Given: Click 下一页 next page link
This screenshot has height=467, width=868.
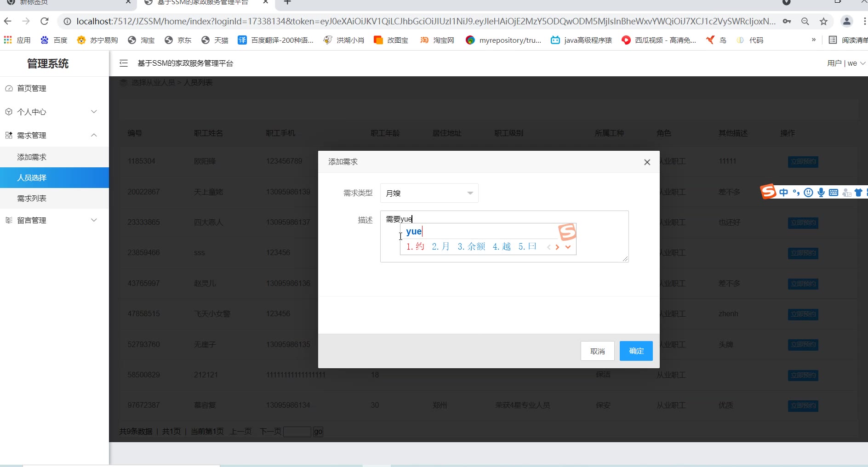Looking at the screenshot, I should (270, 431).
